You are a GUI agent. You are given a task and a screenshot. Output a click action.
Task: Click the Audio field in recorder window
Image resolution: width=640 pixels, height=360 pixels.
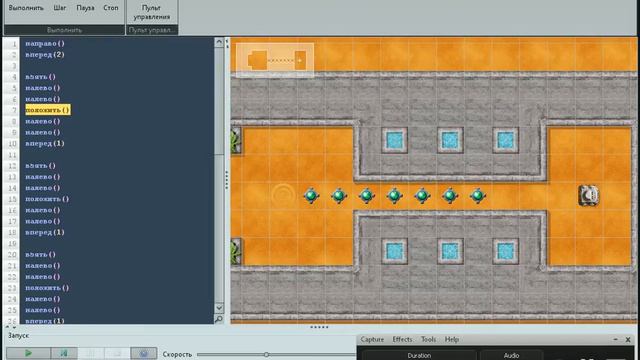point(511,355)
